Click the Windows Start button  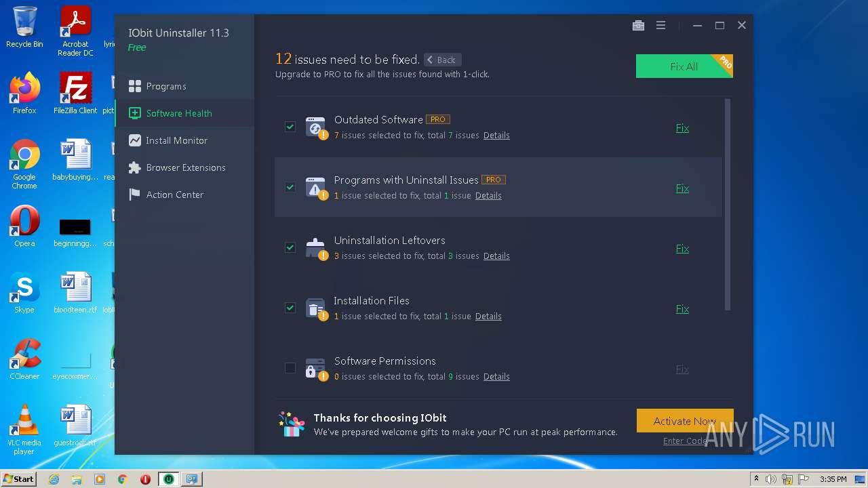coord(19,479)
